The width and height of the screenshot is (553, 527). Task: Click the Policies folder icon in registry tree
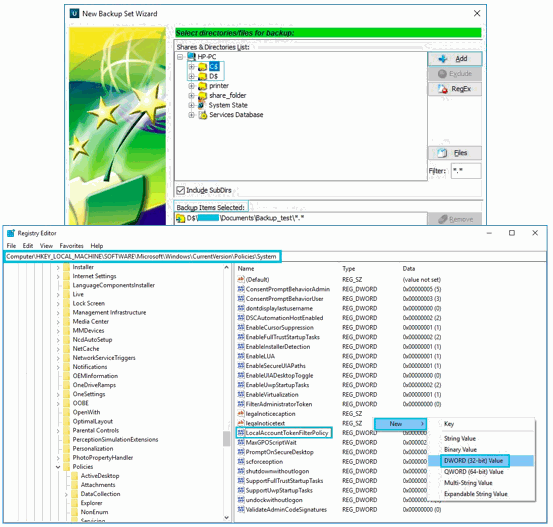(67, 467)
